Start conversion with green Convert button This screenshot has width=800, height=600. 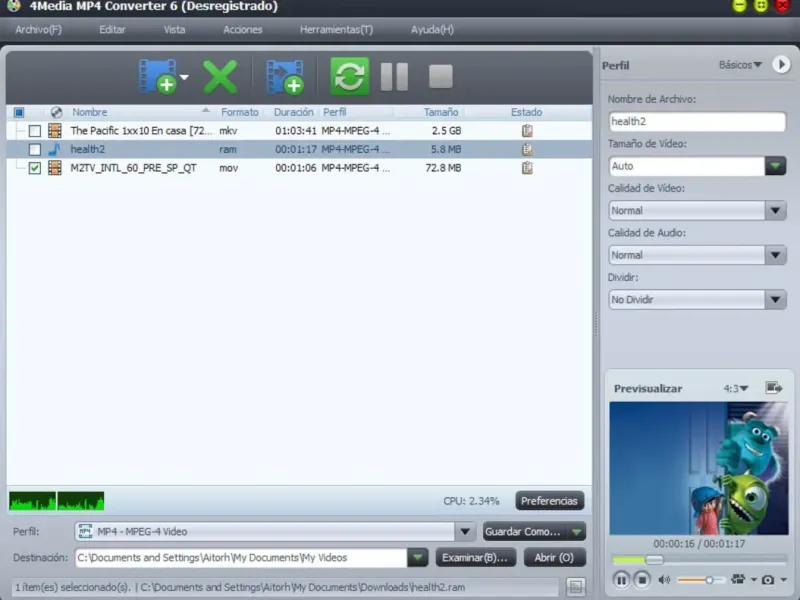pyautogui.click(x=349, y=77)
